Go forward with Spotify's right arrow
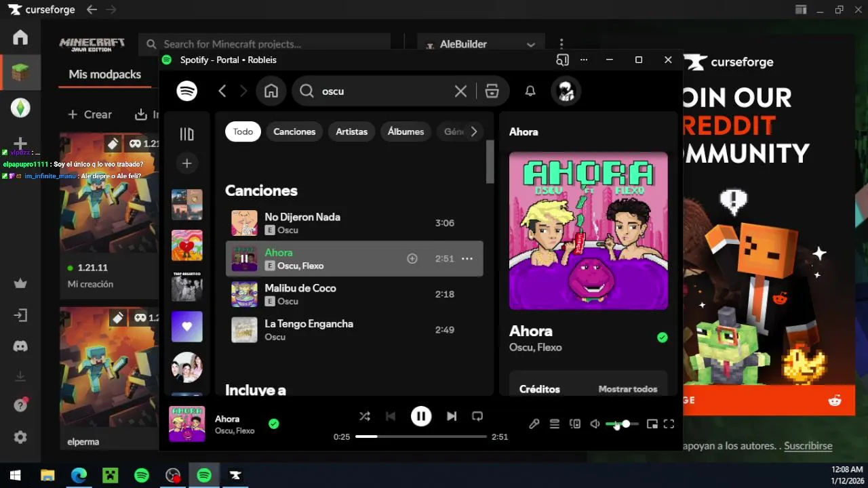This screenshot has height=488, width=868. (x=243, y=91)
